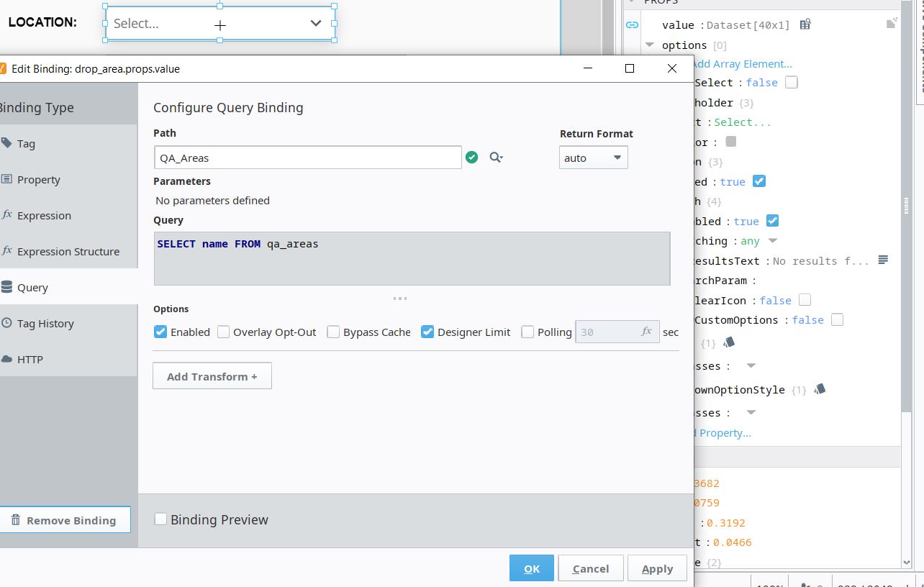The height and width of the screenshot is (587, 924).
Task: Click the list icon beside Property
Action: pyautogui.click(x=6, y=179)
